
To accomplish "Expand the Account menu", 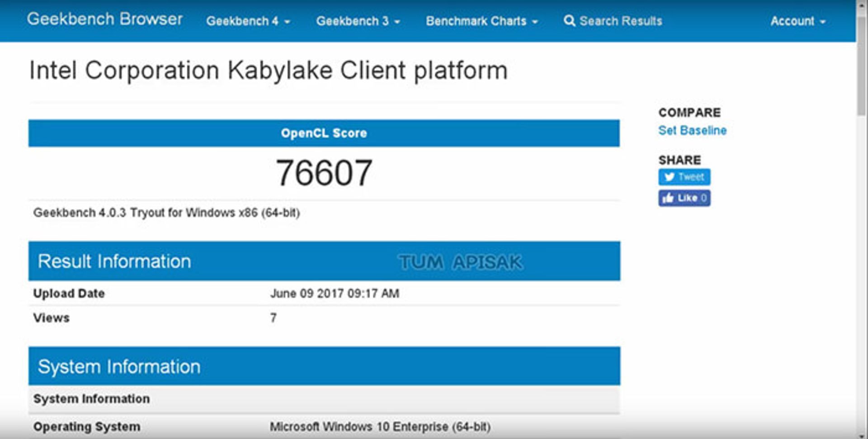I will pos(797,21).
